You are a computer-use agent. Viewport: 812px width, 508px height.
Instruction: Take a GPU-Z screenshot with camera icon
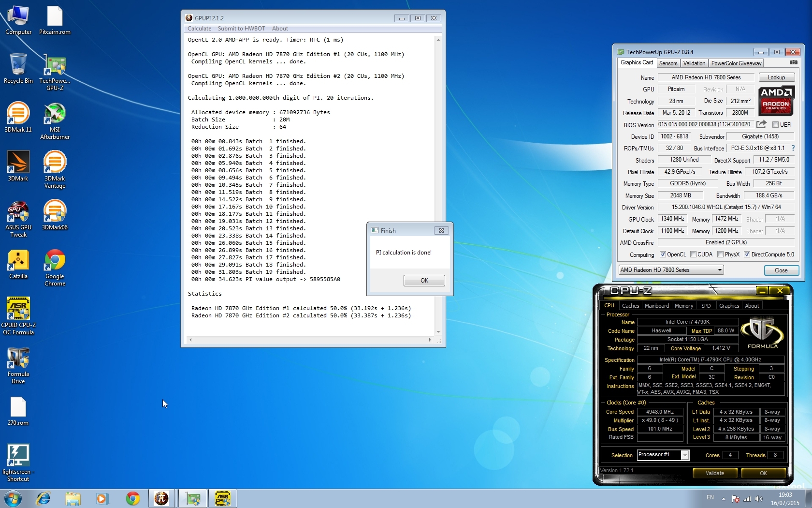[x=793, y=62]
